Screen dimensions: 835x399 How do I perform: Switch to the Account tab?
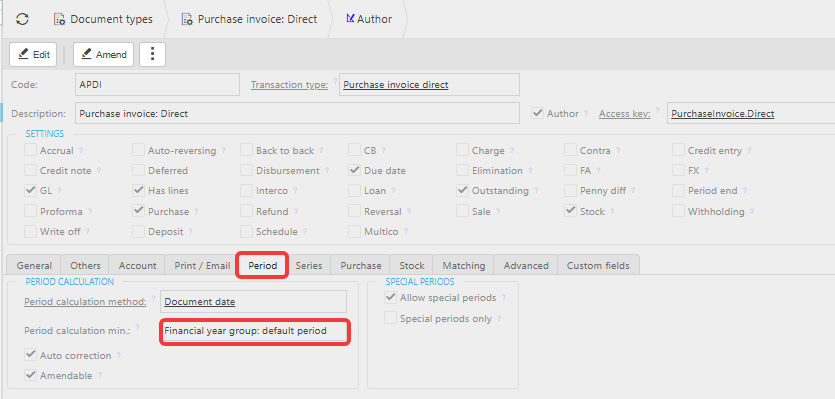[x=137, y=265]
